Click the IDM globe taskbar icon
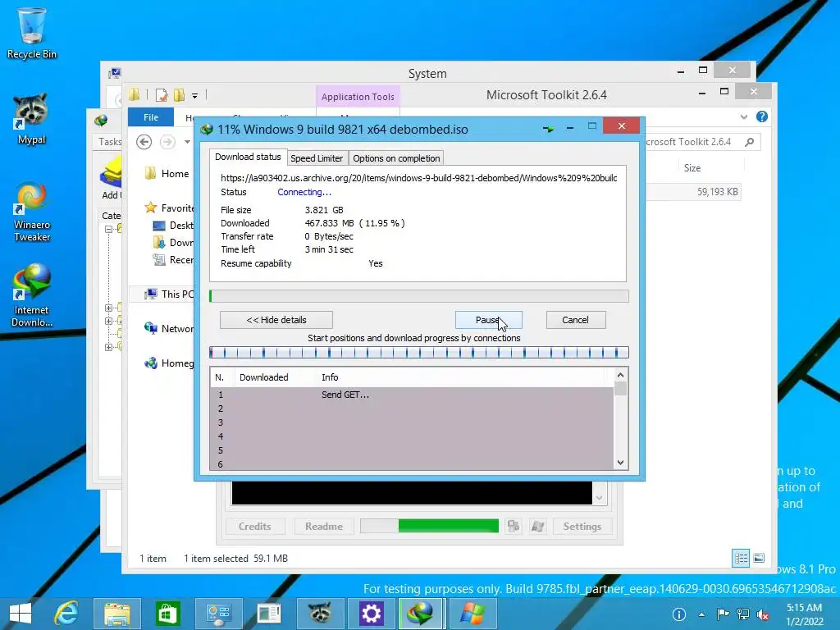 click(421, 614)
